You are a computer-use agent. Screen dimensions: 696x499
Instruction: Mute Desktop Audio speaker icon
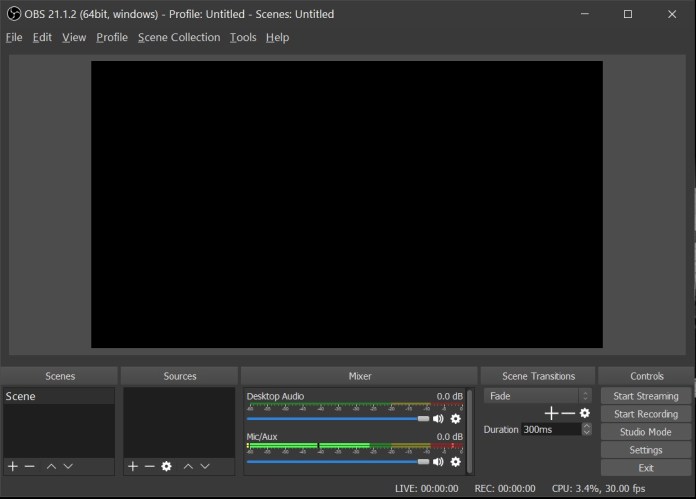click(x=438, y=419)
